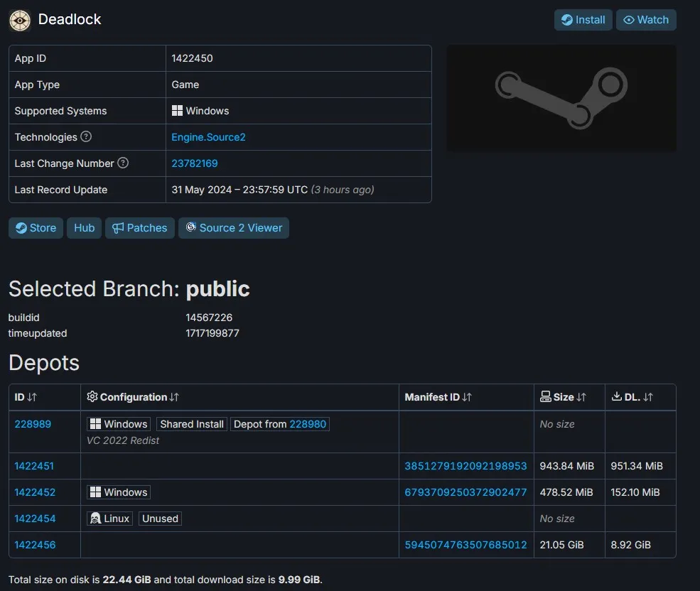Click the Watch button

(x=646, y=20)
